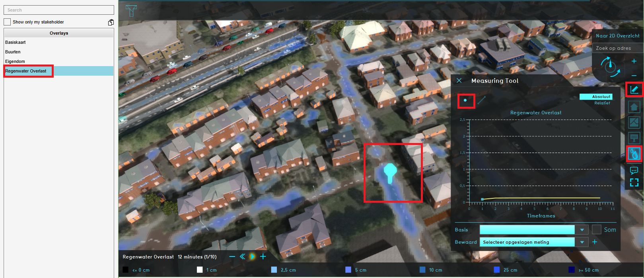
Task: Click the 25 cm legend color swatch
Action: [496, 270]
